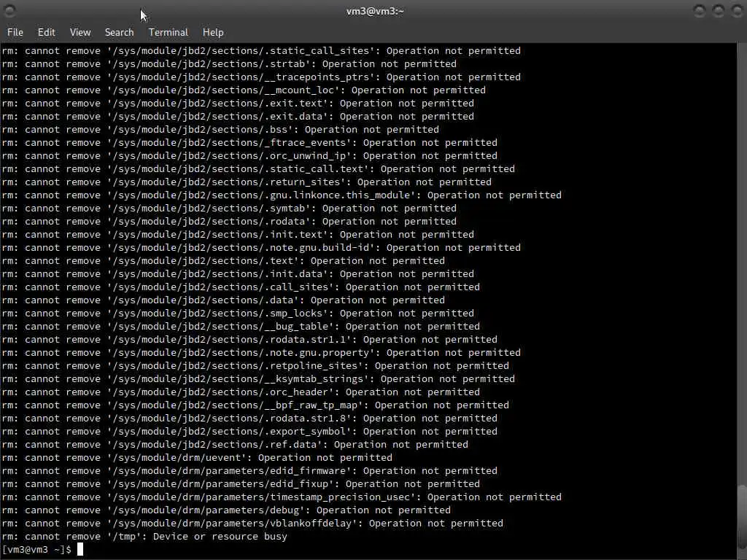This screenshot has height=560, width=747.
Task: Open the View menu
Action: (x=80, y=32)
